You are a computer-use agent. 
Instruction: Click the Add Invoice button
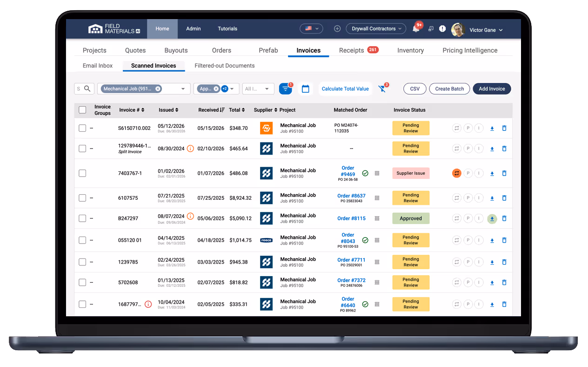492,88
